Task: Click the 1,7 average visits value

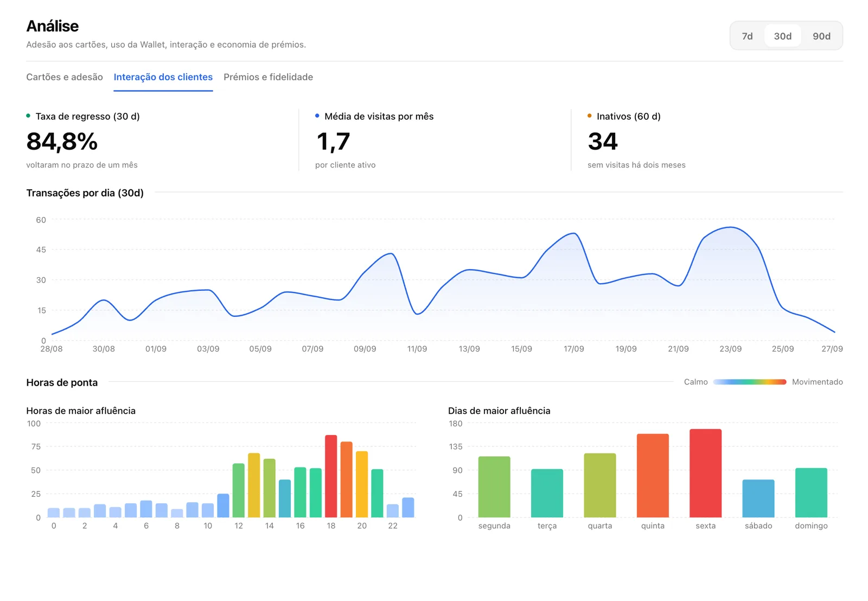Action: 333,142
